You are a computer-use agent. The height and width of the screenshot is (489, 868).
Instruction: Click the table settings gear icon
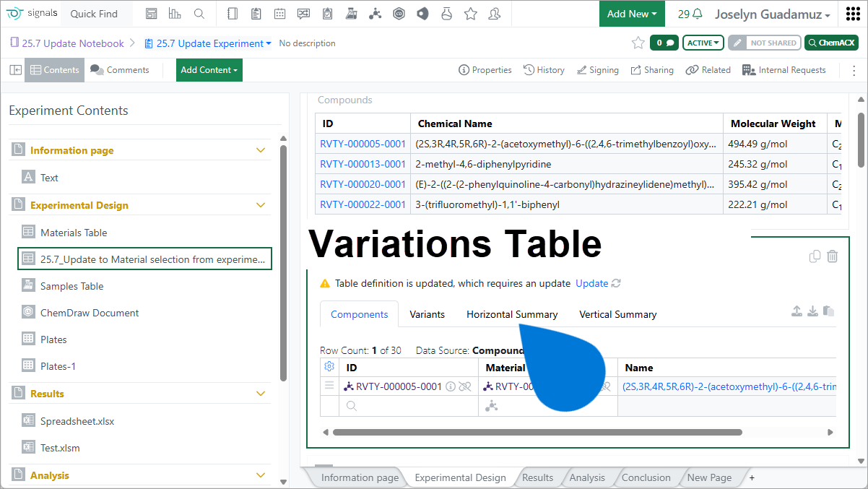(x=329, y=367)
